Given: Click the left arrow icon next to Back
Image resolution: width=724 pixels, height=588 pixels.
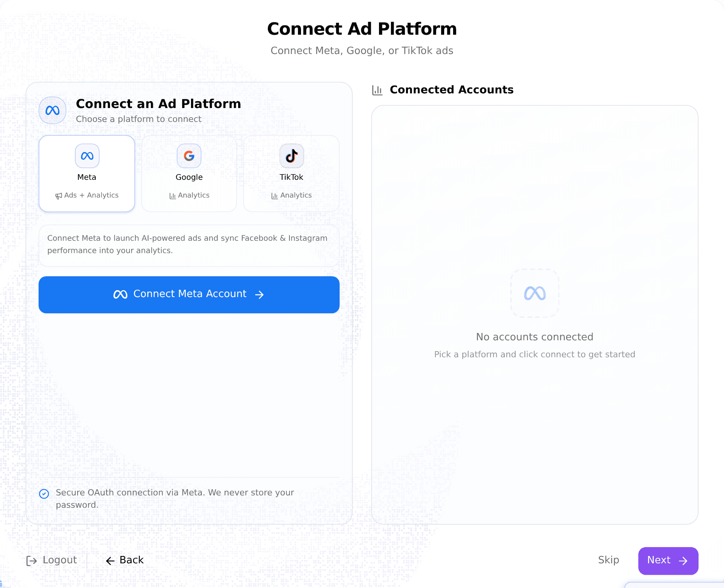Looking at the screenshot, I should (x=110, y=561).
